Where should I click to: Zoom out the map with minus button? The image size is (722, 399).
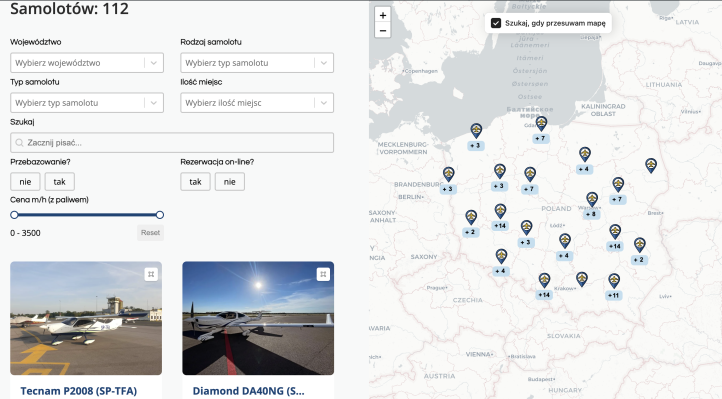click(x=383, y=30)
